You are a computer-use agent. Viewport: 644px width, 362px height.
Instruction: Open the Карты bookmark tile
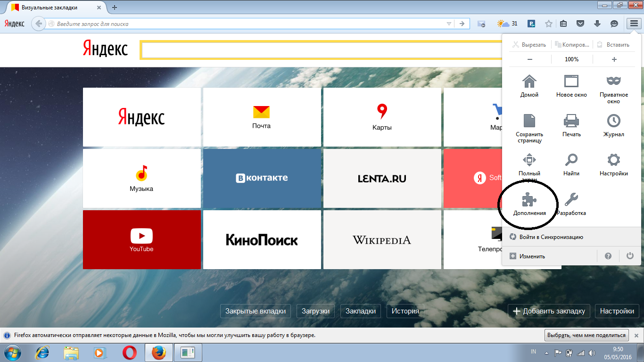click(x=382, y=117)
